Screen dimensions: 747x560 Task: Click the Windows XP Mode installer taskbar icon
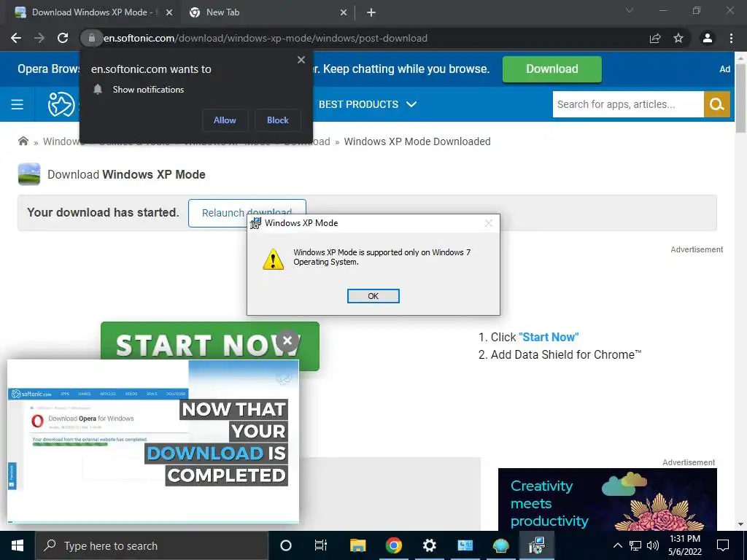pos(536,545)
